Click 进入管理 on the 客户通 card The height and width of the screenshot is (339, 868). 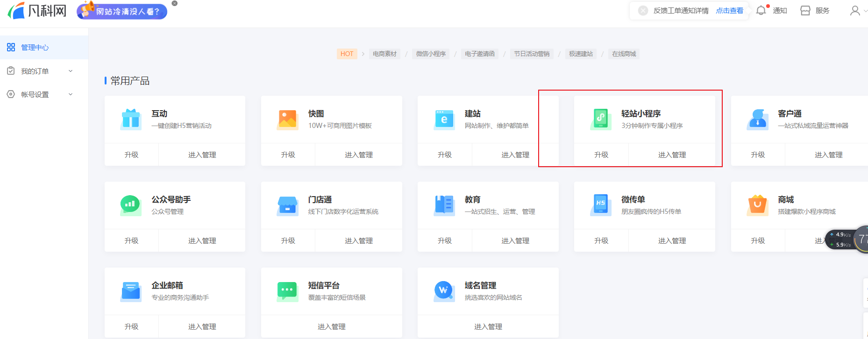[x=828, y=155]
